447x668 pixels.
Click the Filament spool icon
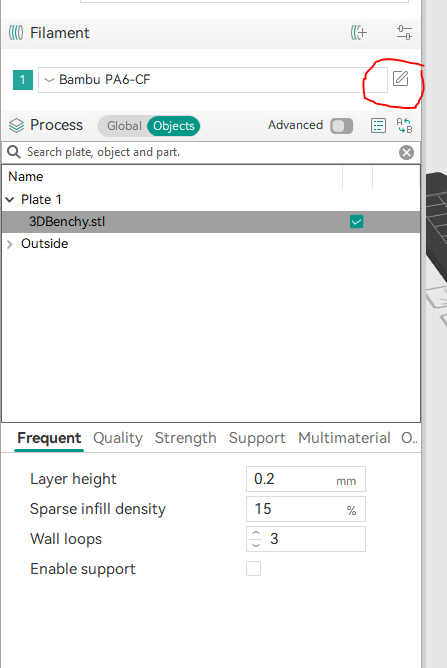pyautogui.click(x=16, y=33)
